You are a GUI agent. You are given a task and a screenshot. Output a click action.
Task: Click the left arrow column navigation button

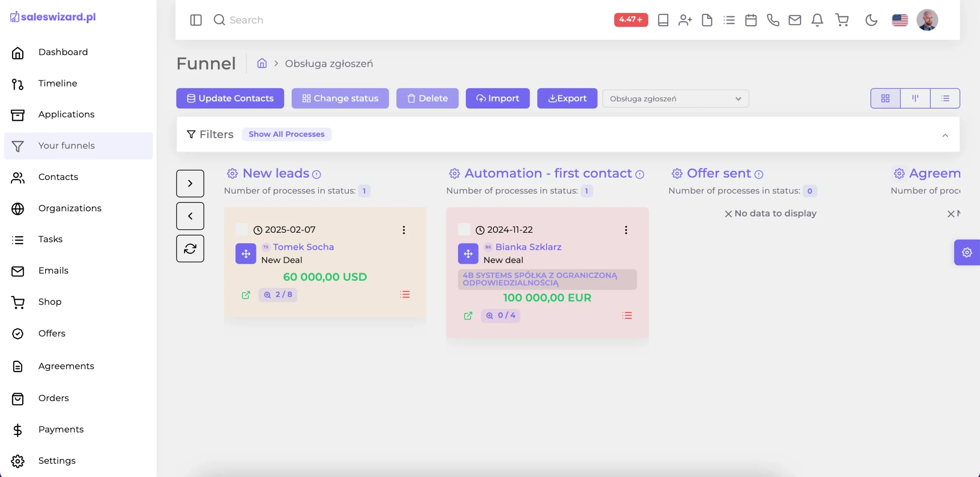[190, 216]
